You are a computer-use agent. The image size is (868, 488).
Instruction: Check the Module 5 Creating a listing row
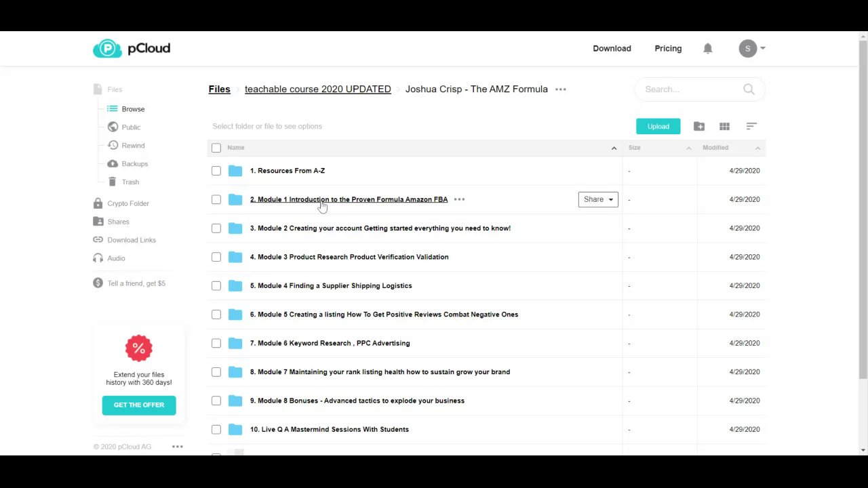point(216,314)
